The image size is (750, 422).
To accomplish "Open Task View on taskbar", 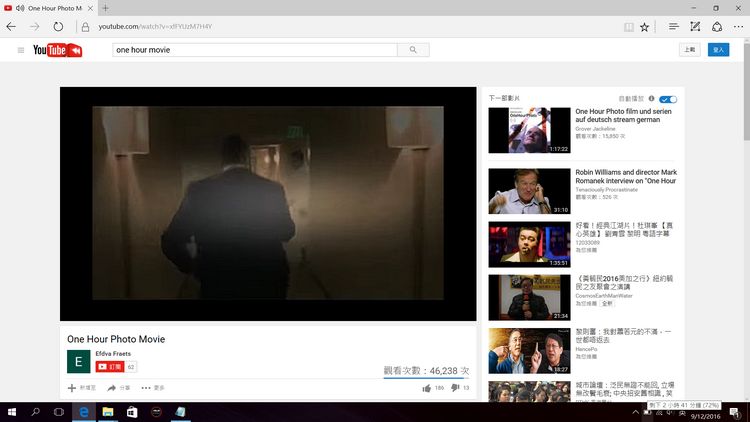I will tap(59, 412).
